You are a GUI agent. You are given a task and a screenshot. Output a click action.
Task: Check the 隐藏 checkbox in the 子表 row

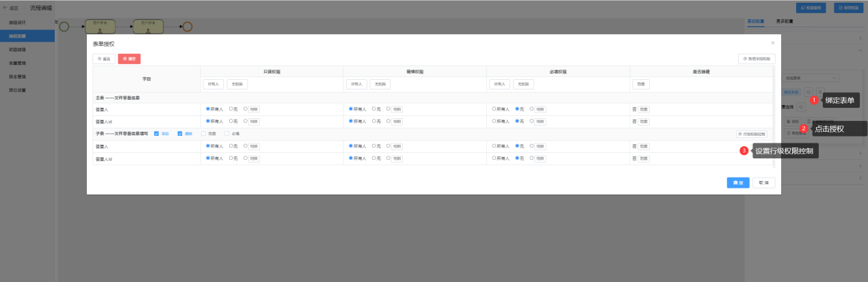point(203,134)
